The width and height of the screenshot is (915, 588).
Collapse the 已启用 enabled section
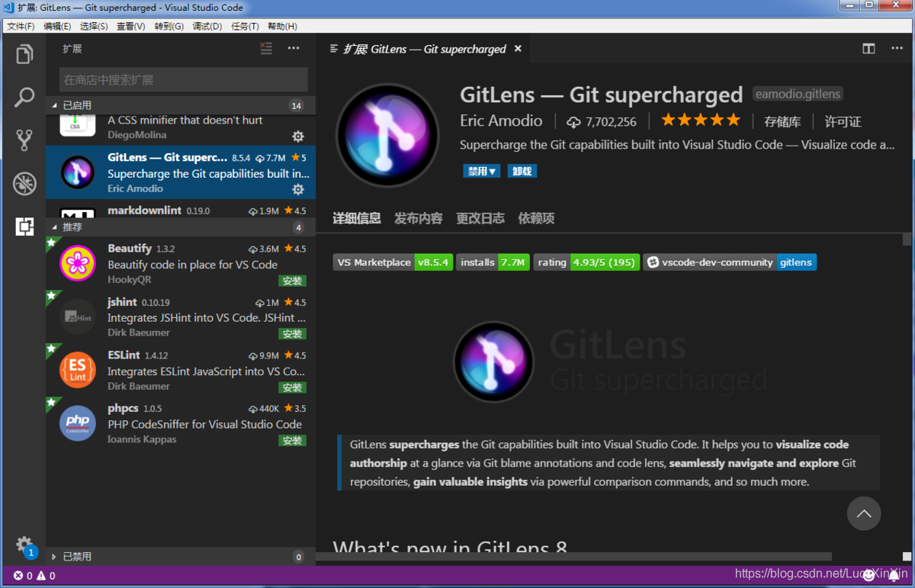point(181,105)
